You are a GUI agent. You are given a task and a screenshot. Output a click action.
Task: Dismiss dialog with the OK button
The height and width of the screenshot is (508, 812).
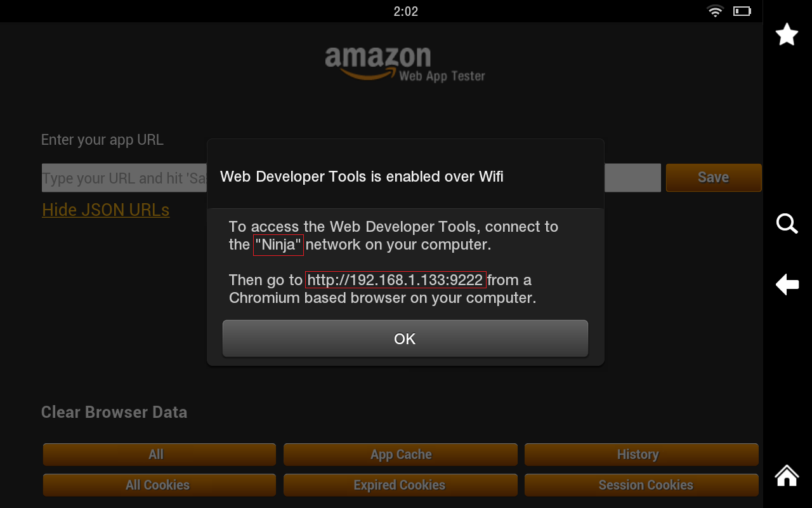[x=405, y=338]
